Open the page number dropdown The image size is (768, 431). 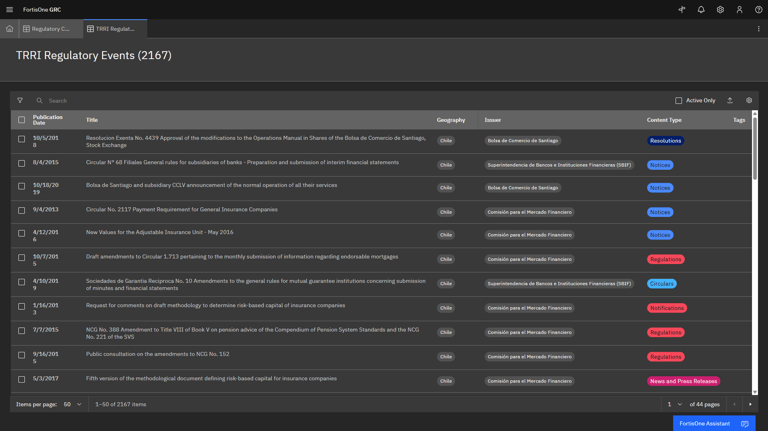pos(675,405)
